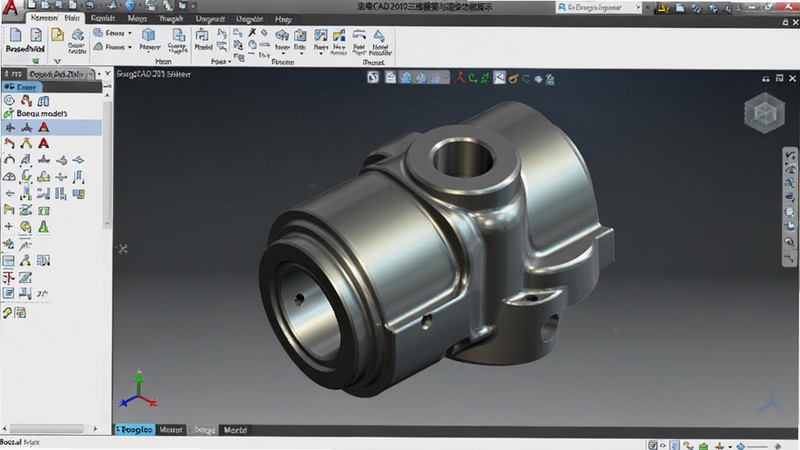Click the blue paint bucket ribbon icon
The image size is (800, 450).
point(379,35)
